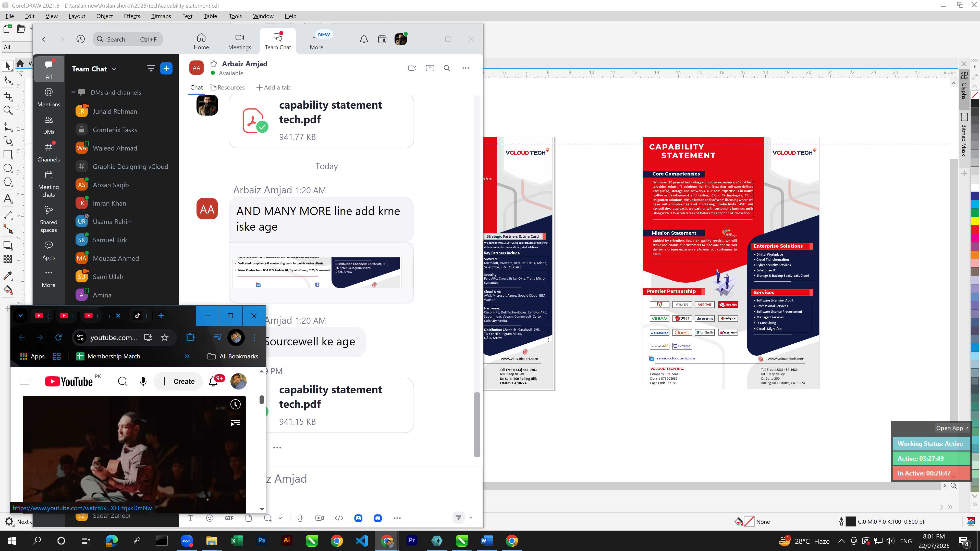This screenshot has height=551, width=980.
Task: Select the CorelDRAW Ellipse tool
Action: pos(8,168)
